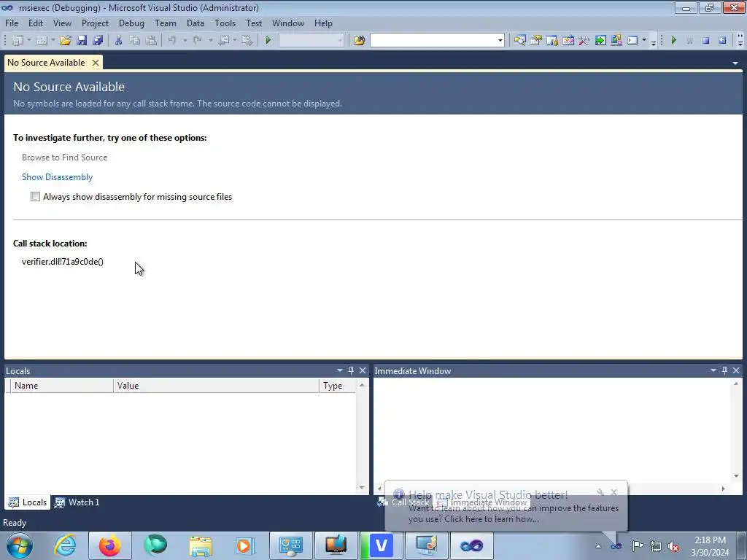Open the File menu

pyautogui.click(x=12, y=23)
